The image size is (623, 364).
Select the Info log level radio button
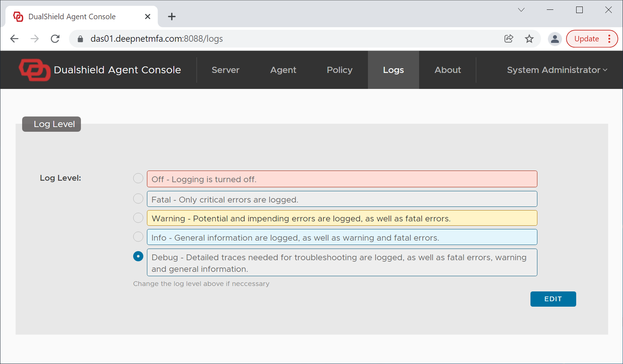[x=138, y=237]
